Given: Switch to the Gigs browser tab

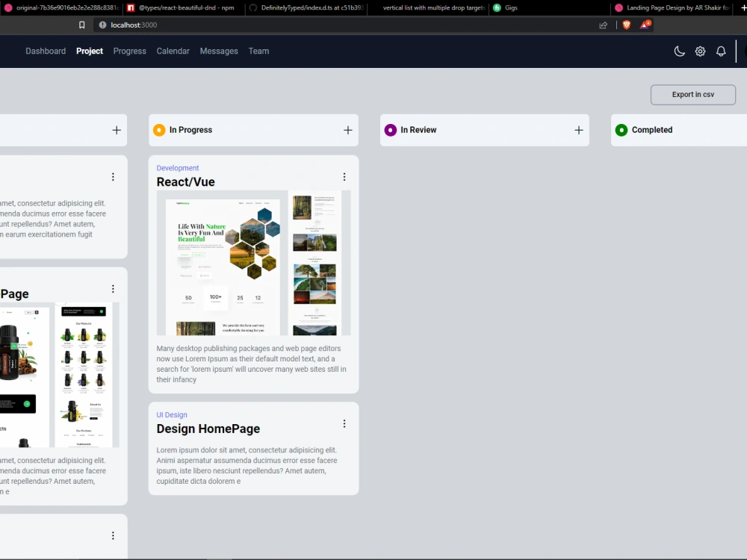Looking at the screenshot, I should [551, 7].
